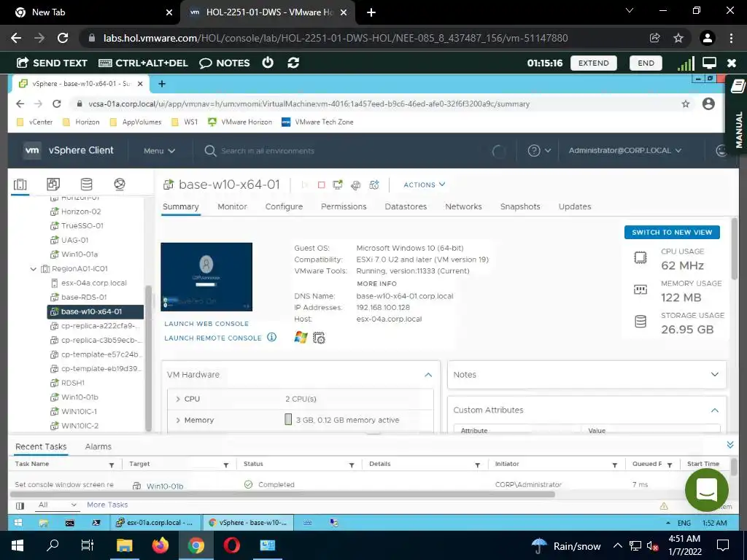Open the Storage inventory view icon
Viewport: 747px width, 560px height.
click(86, 184)
